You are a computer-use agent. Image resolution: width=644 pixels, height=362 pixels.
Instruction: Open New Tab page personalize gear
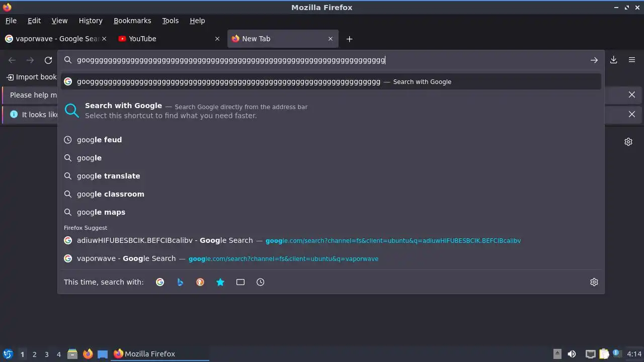click(x=628, y=142)
